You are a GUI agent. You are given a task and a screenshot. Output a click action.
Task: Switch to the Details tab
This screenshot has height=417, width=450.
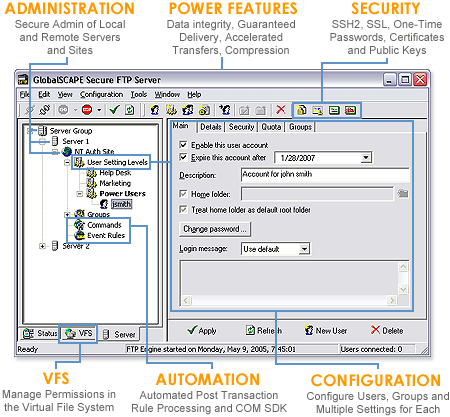[211, 127]
